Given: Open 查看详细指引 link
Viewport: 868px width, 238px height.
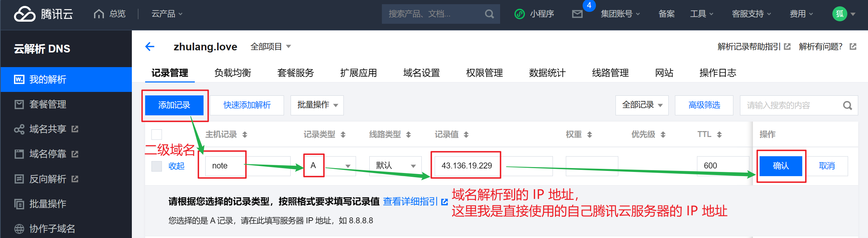Looking at the screenshot, I should click(x=411, y=202).
